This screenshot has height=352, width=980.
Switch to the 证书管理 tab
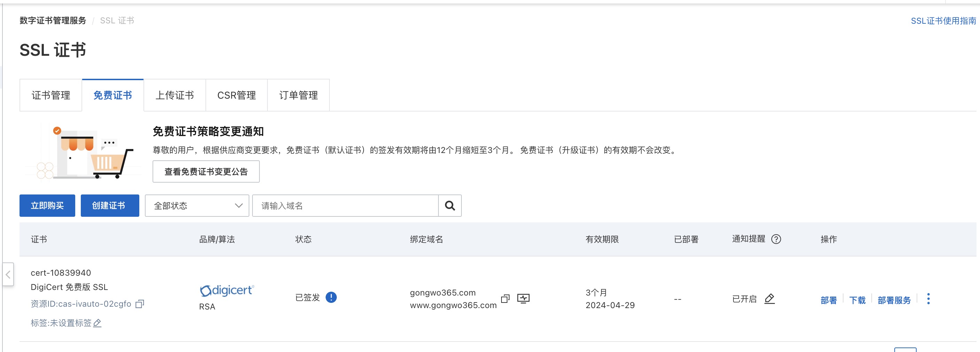pyautogui.click(x=50, y=95)
